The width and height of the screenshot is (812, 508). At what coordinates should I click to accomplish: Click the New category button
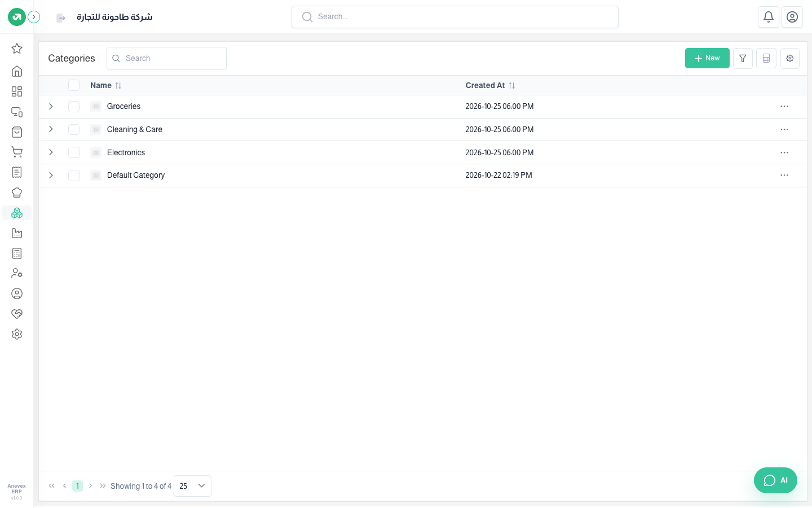(707, 58)
